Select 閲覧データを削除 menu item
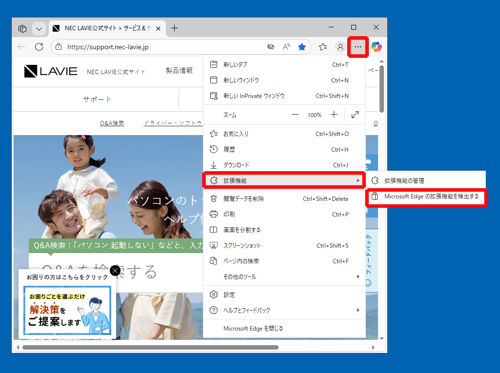The width and height of the screenshot is (500, 373). [284, 199]
